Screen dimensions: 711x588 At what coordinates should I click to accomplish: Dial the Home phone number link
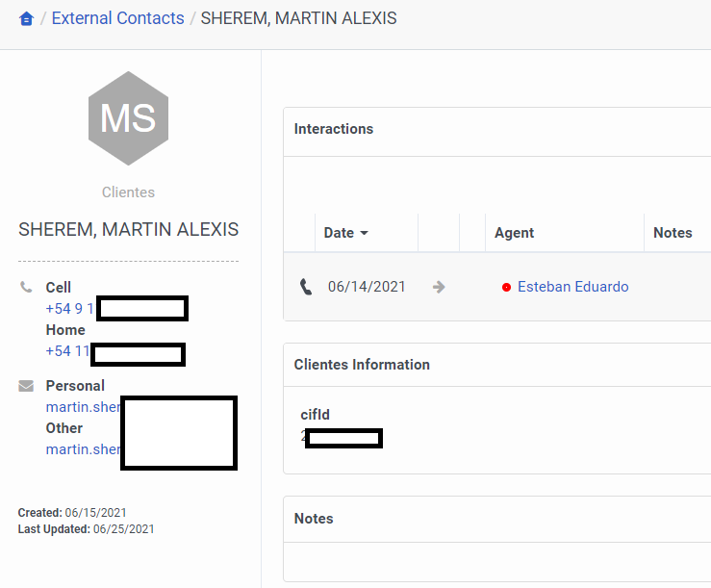67,351
